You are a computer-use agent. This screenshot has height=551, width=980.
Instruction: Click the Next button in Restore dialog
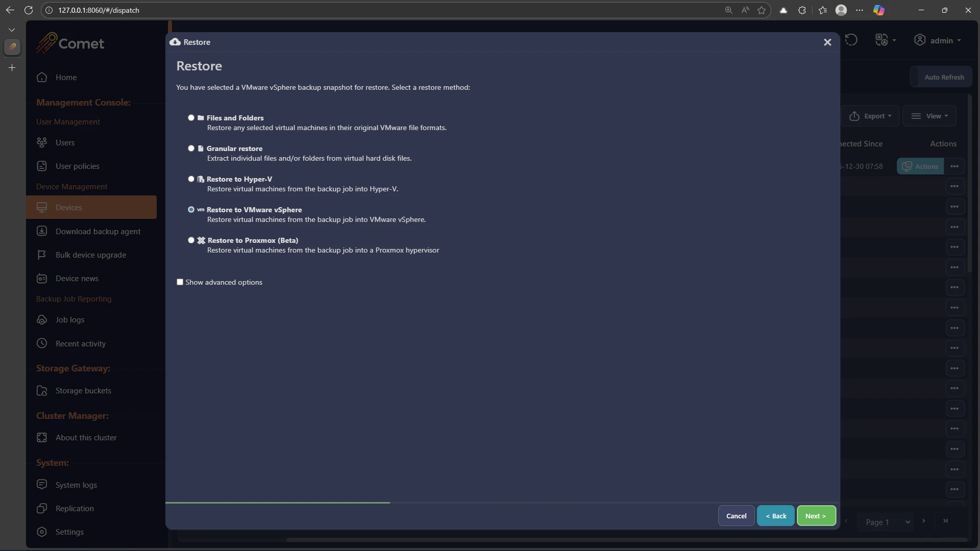tap(816, 516)
